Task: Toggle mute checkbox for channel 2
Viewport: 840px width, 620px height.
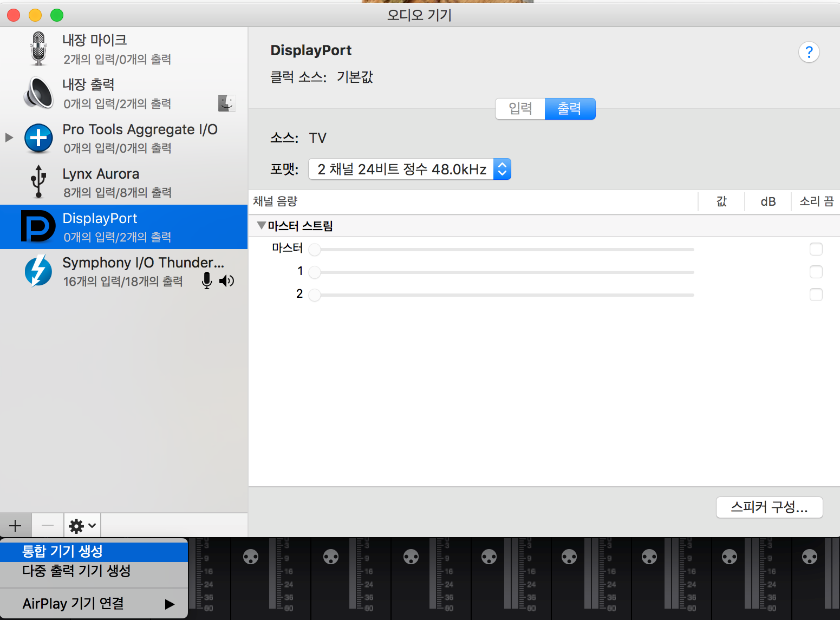Action: (816, 295)
